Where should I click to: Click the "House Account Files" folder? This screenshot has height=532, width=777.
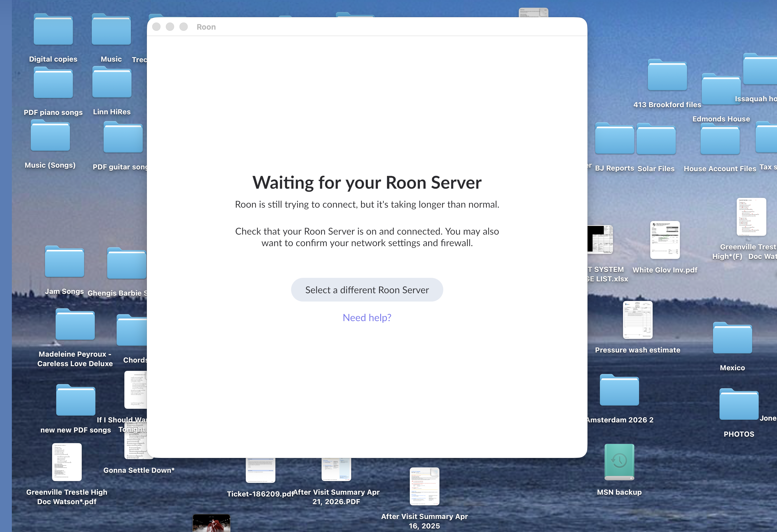point(720,139)
